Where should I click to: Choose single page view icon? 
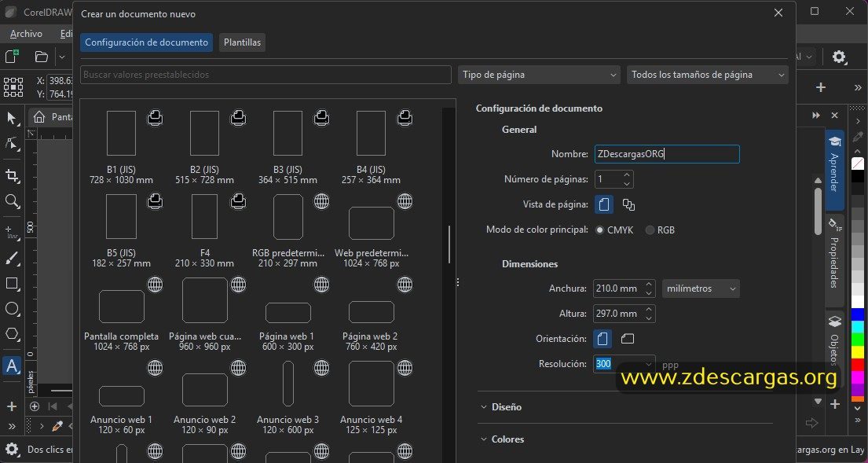pos(604,205)
